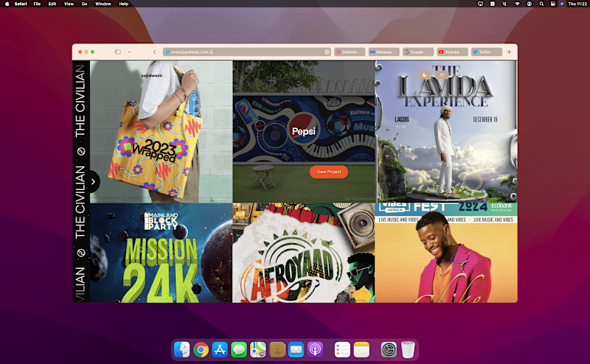Viewport: 590px width, 364px height.
Task: Open App Store from the dock
Action: pos(220,350)
